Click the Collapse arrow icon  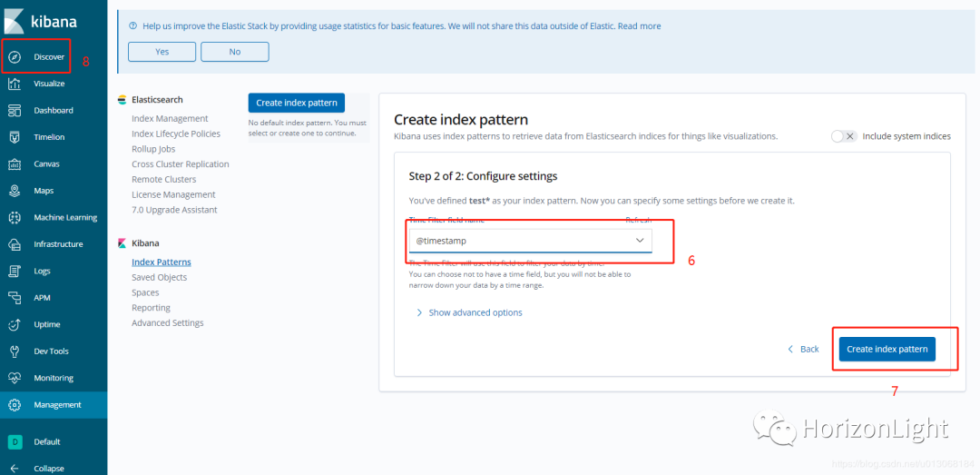[15, 468]
